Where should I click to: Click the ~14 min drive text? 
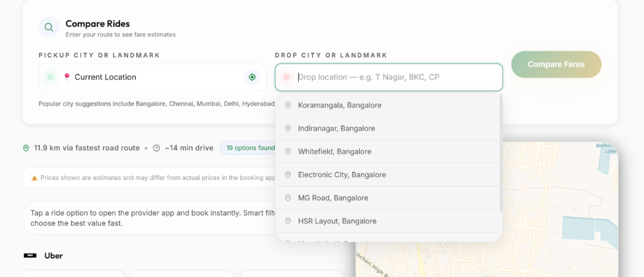[x=189, y=148]
